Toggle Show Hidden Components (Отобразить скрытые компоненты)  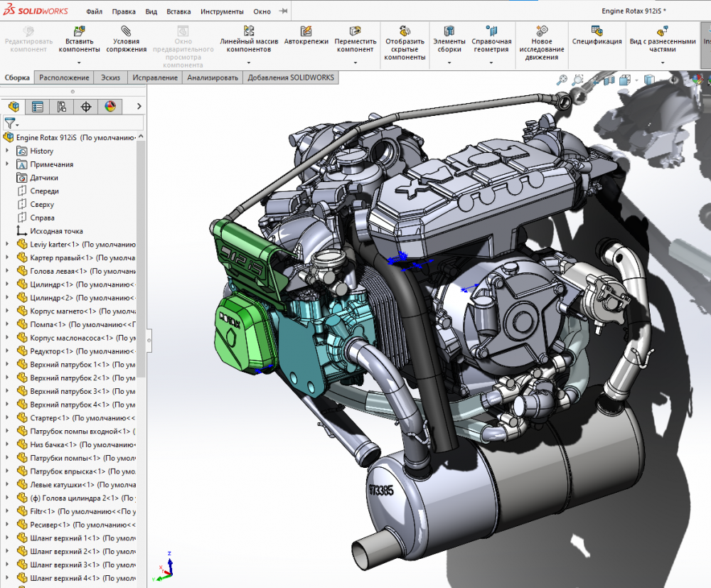pyautogui.click(x=405, y=31)
